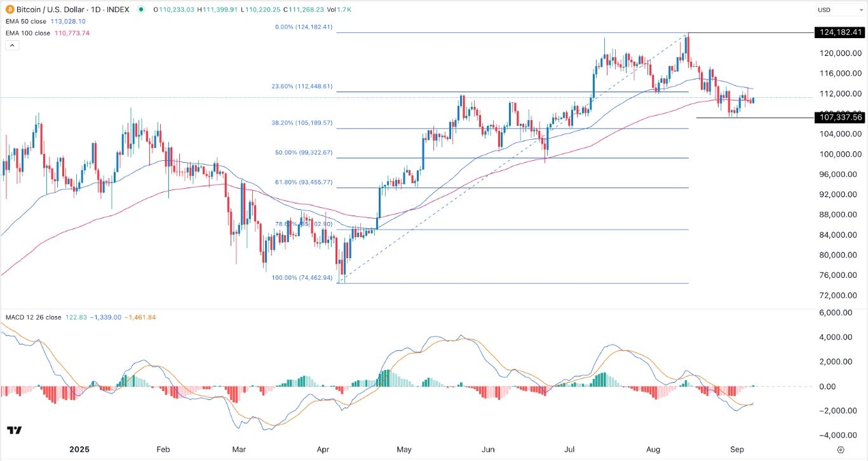Click the green market status dot in the legend
This screenshot has height=461, width=868.
click(142, 10)
